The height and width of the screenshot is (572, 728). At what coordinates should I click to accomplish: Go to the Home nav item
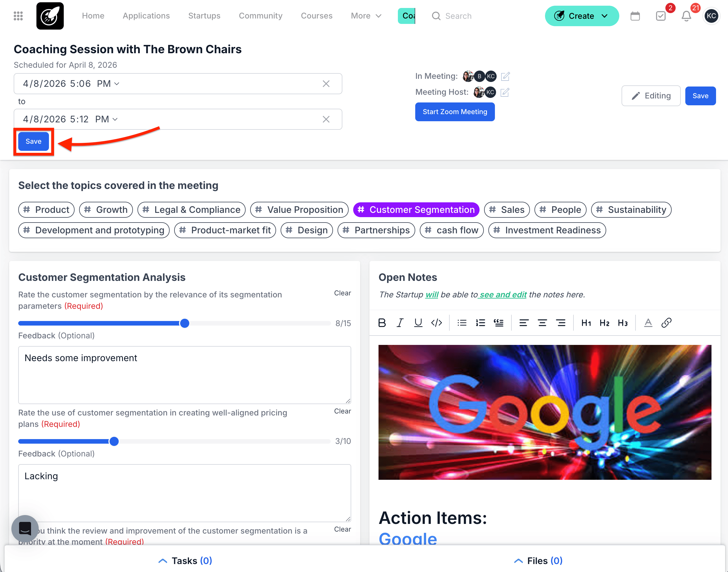(93, 16)
